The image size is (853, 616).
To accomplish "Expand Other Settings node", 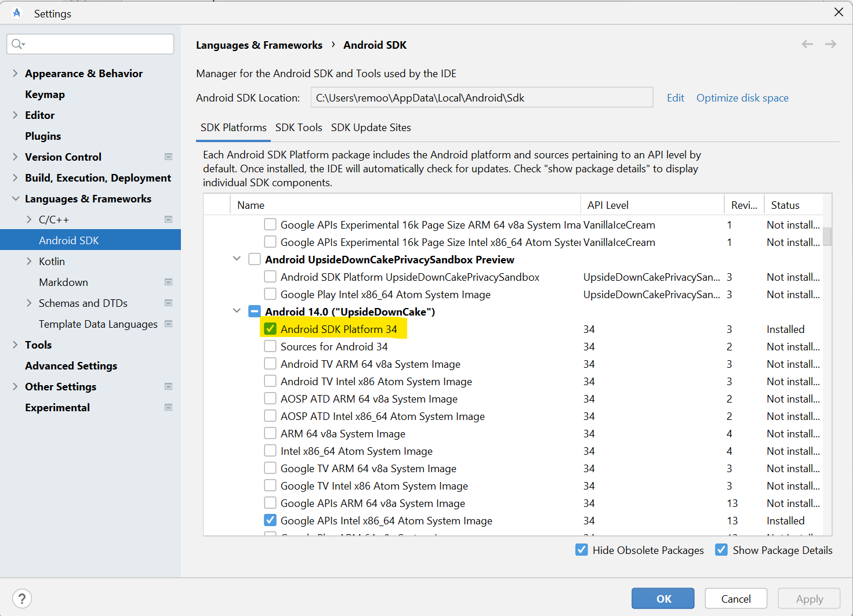I will (x=15, y=386).
